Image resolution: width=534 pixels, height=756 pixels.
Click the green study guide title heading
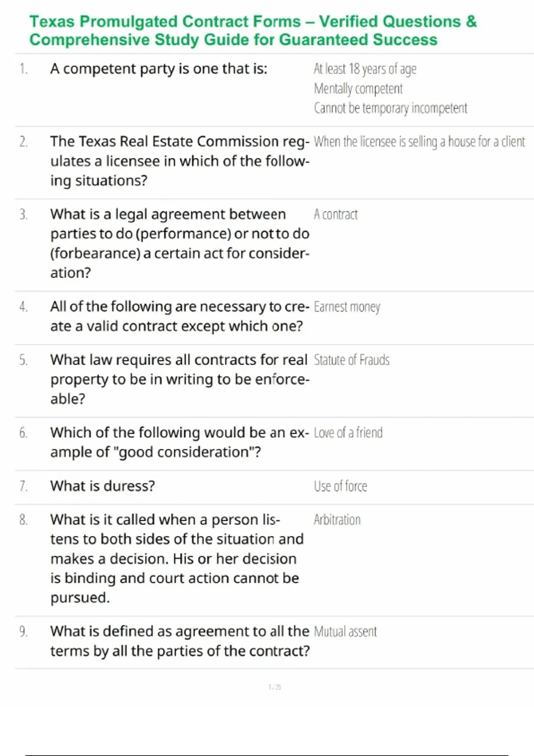tap(253, 30)
